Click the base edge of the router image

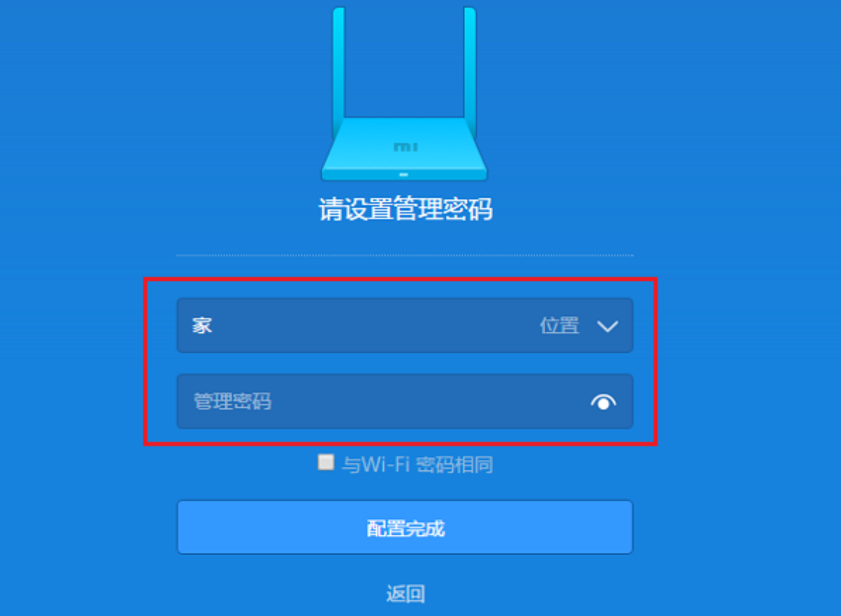(x=405, y=175)
